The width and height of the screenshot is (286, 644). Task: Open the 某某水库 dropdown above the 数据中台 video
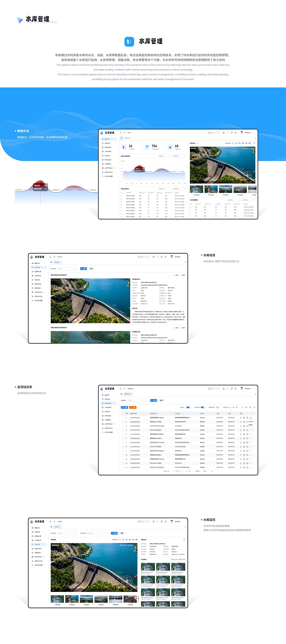click(x=194, y=143)
